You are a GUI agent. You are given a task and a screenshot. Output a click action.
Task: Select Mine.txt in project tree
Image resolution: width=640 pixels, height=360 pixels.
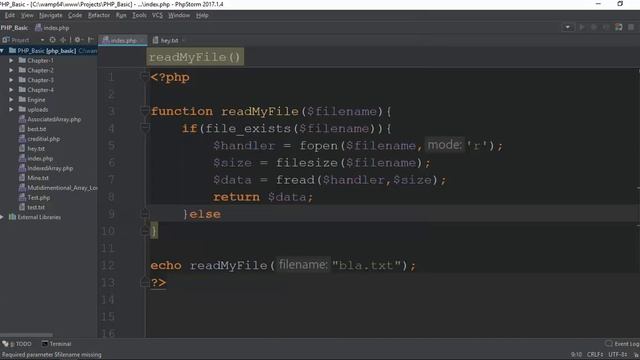point(34,178)
